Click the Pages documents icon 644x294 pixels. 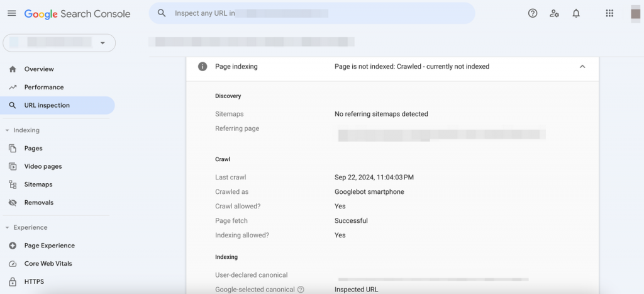pos(13,149)
